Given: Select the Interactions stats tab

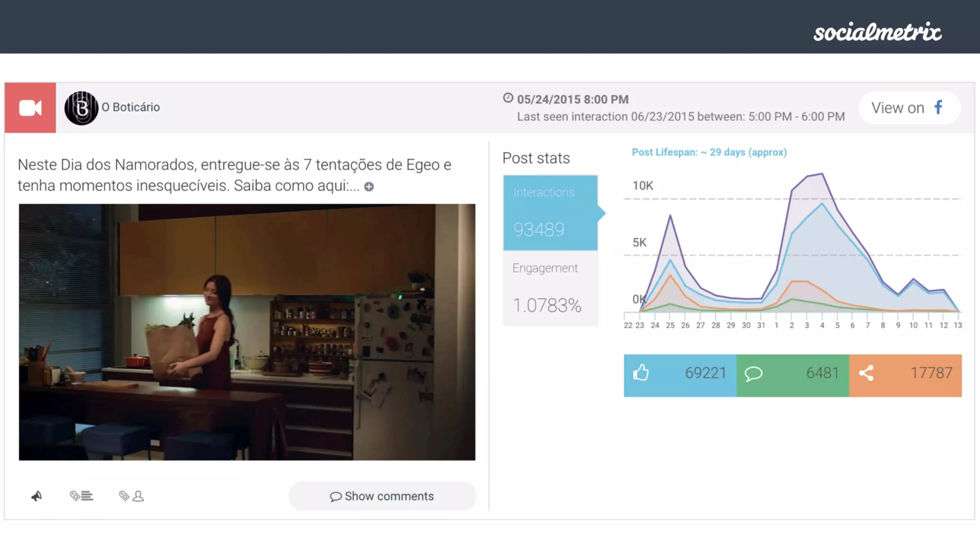Looking at the screenshot, I should coord(550,212).
